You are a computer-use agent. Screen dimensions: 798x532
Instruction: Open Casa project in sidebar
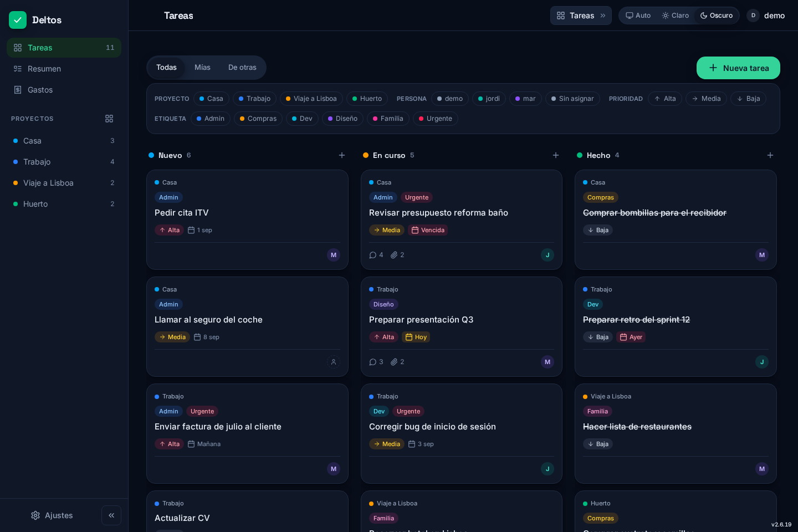(64, 141)
